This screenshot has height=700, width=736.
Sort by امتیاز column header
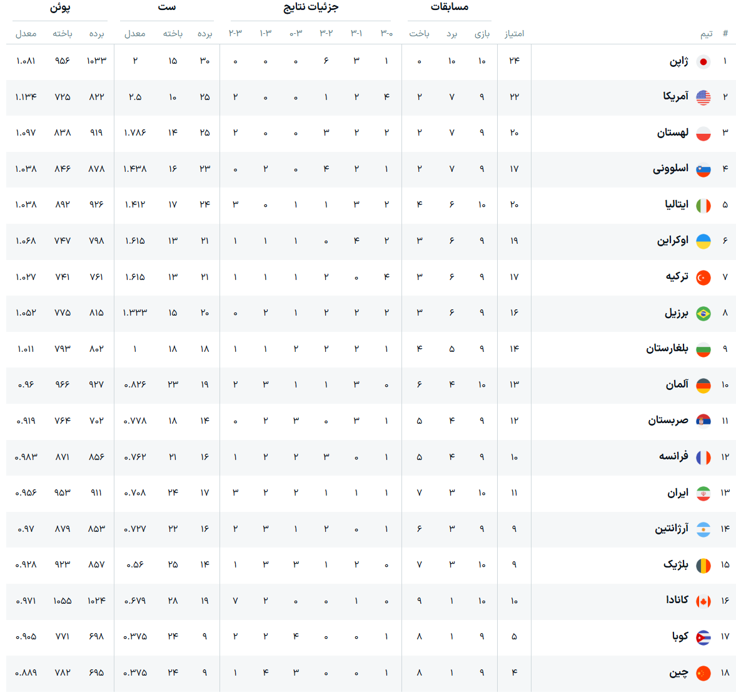coord(515,34)
